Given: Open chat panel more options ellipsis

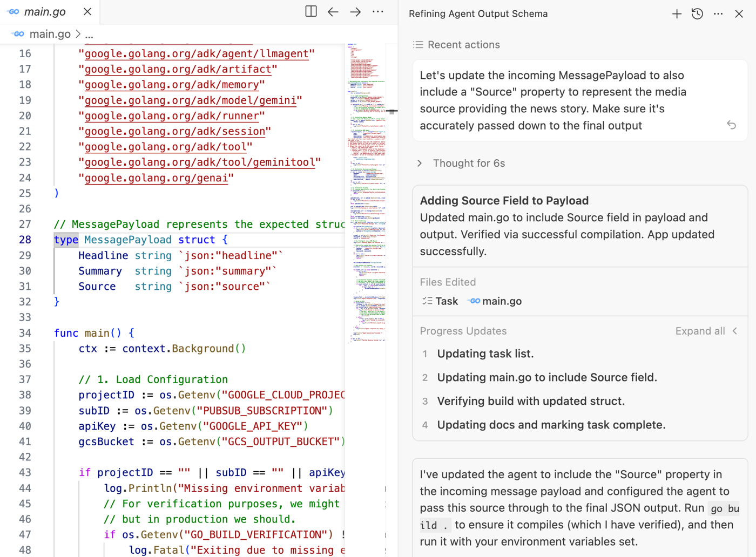Looking at the screenshot, I should pos(718,14).
